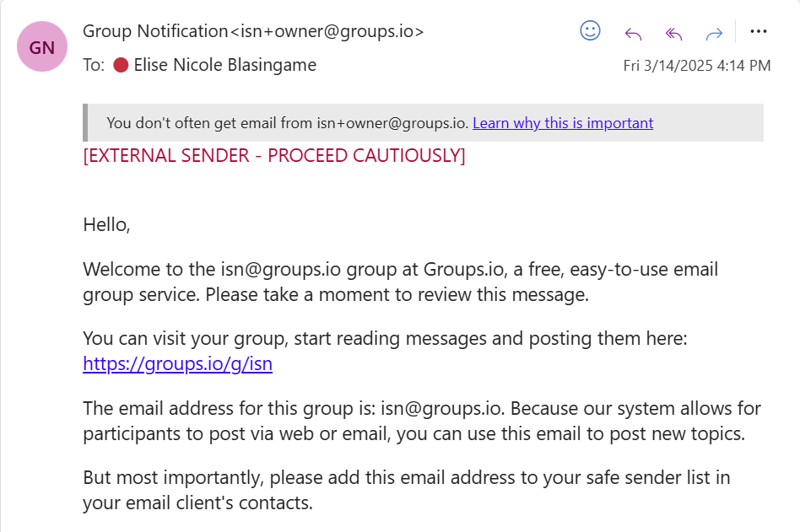Click the GN sender avatar
Viewport: 800px width, 532px height.
(42, 46)
